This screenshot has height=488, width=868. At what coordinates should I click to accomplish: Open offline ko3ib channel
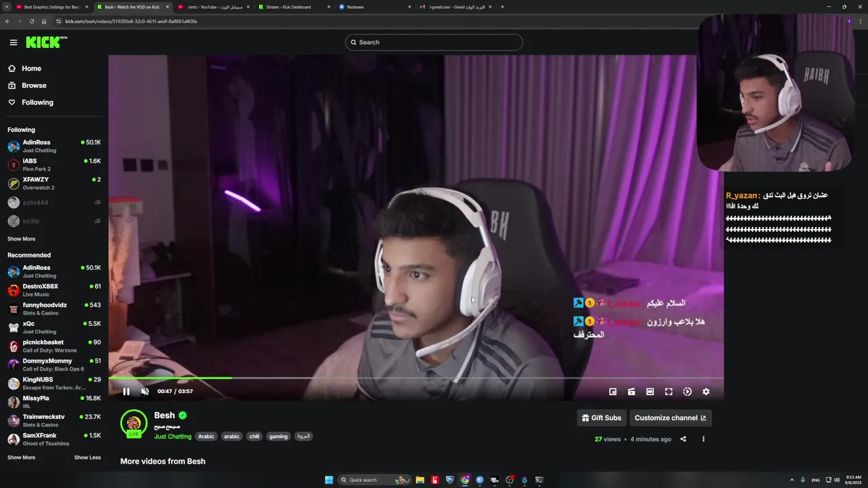[54, 221]
